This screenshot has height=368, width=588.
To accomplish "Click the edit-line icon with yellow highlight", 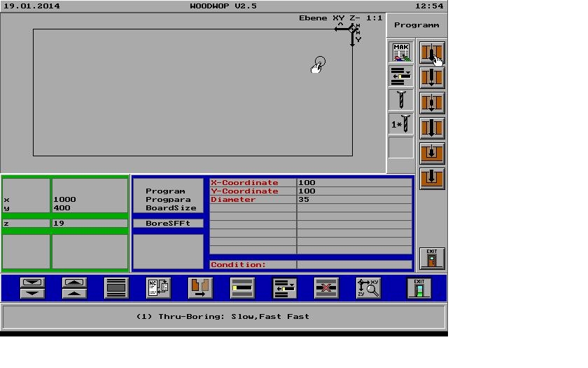I will pos(242,288).
